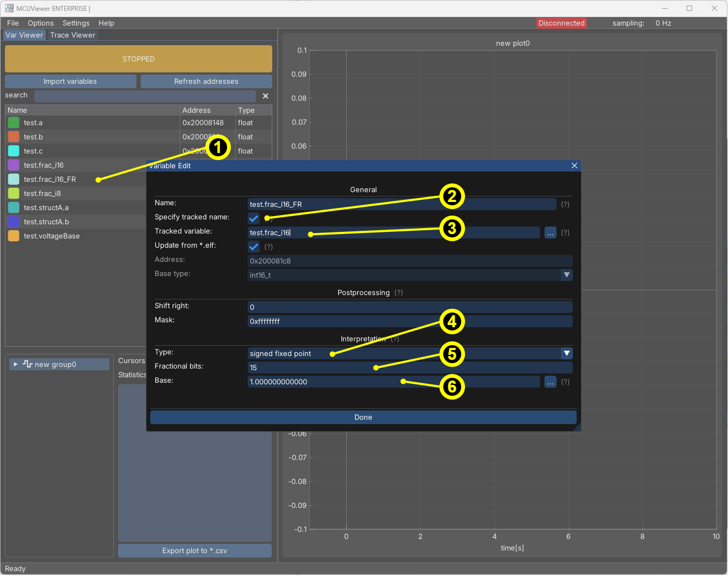
Task: Toggle the Update from *.elf checkbox
Action: [254, 247]
